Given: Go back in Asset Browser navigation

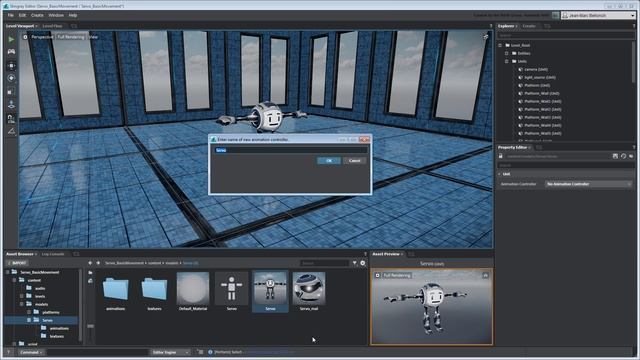Looking at the screenshot, I should tap(90, 263).
